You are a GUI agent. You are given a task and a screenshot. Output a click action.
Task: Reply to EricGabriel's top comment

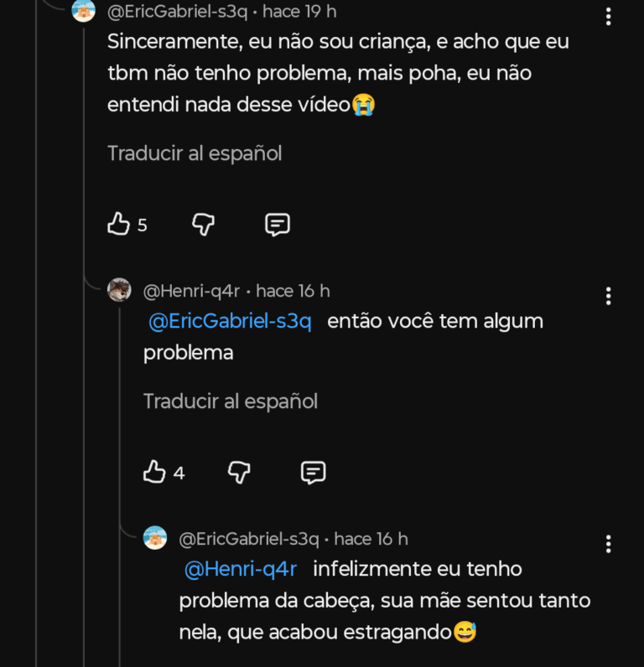(x=278, y=225)
